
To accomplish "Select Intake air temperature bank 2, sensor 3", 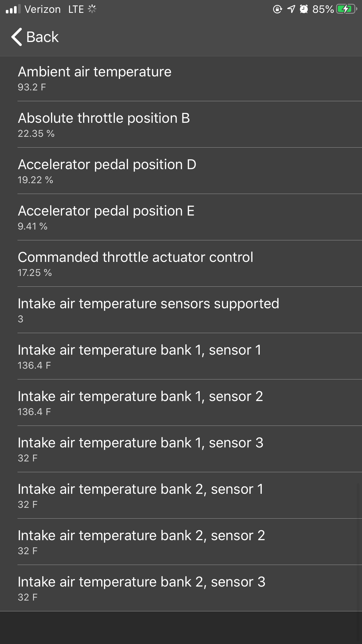I will (181, 589).
